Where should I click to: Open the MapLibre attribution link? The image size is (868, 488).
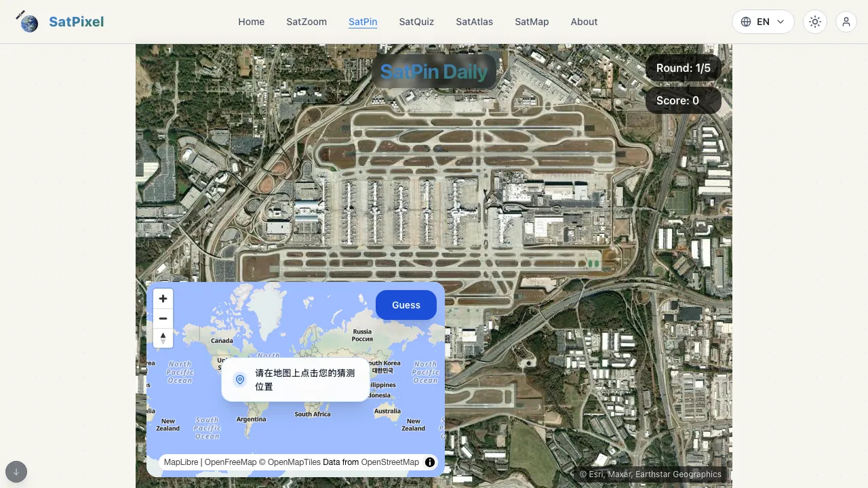pos(181,462)
